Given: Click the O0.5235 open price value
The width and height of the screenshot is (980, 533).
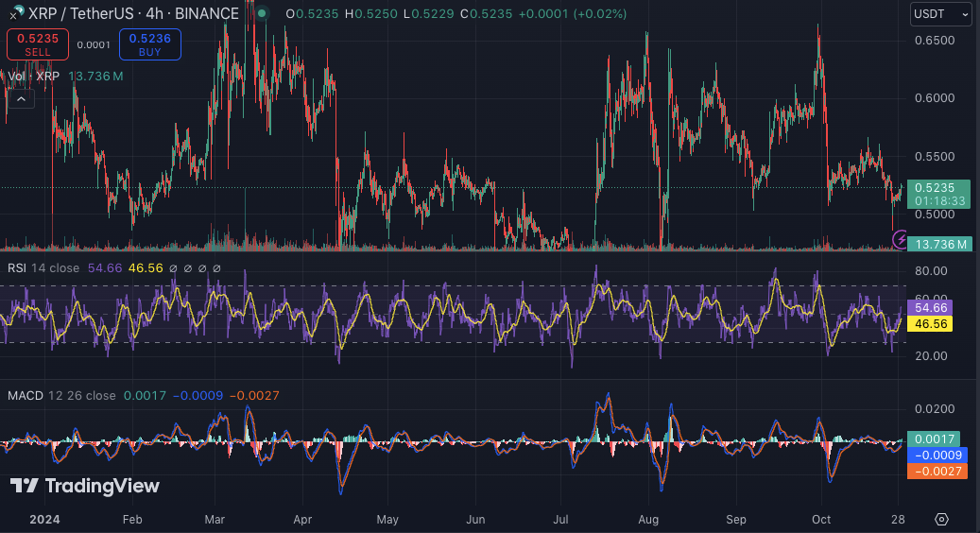Looking at the screenshot, I should 311,14.
